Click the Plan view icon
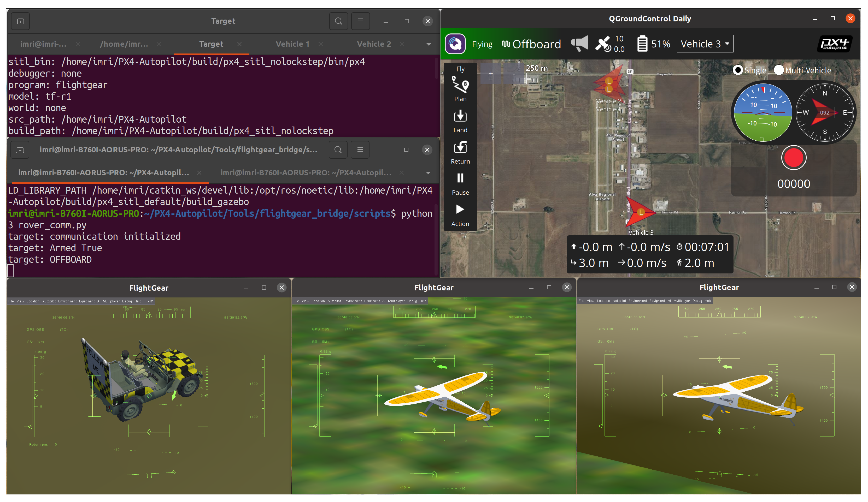 click(460, 84)
